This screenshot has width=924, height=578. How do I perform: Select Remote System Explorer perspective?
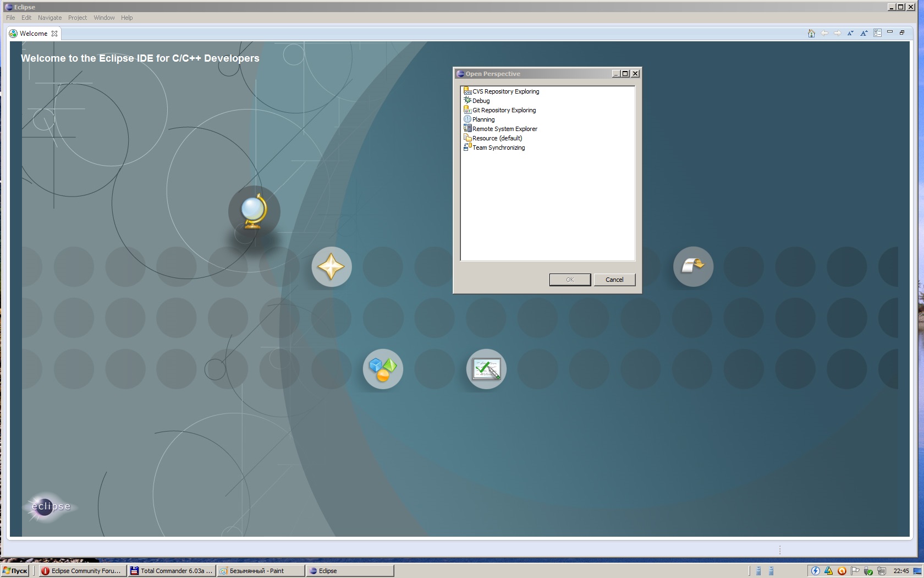coord(501,129)
